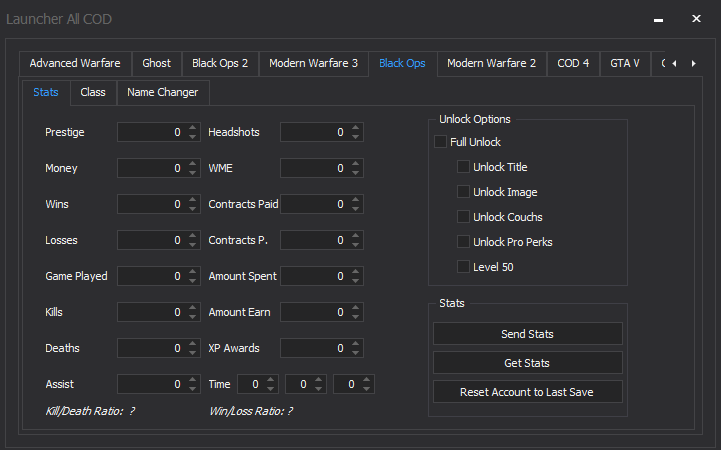Switch to the GTA V tab
This screenshot has width=721, height=450.
(625, 63)
